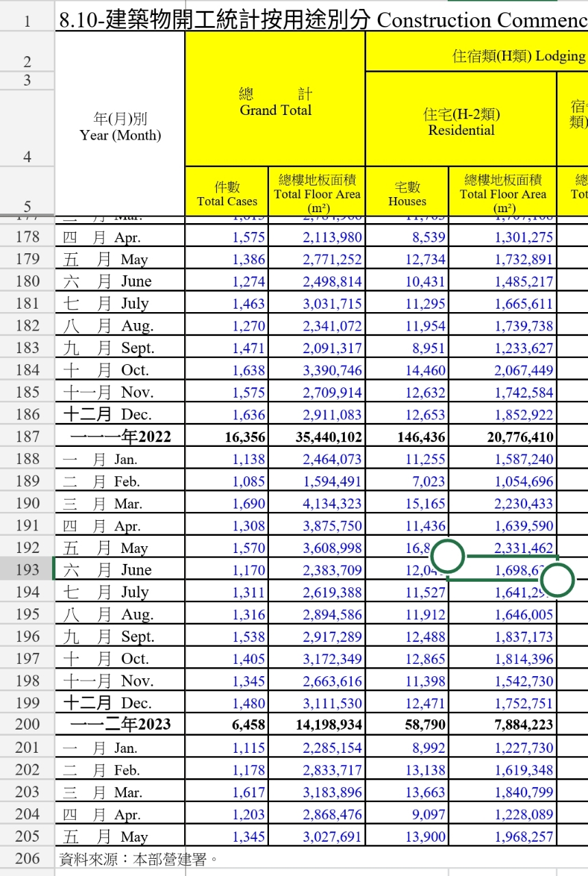Tap the cell with value 2,230,433
Viewport: 588px width, 876px height.
[x=503, y=503]
